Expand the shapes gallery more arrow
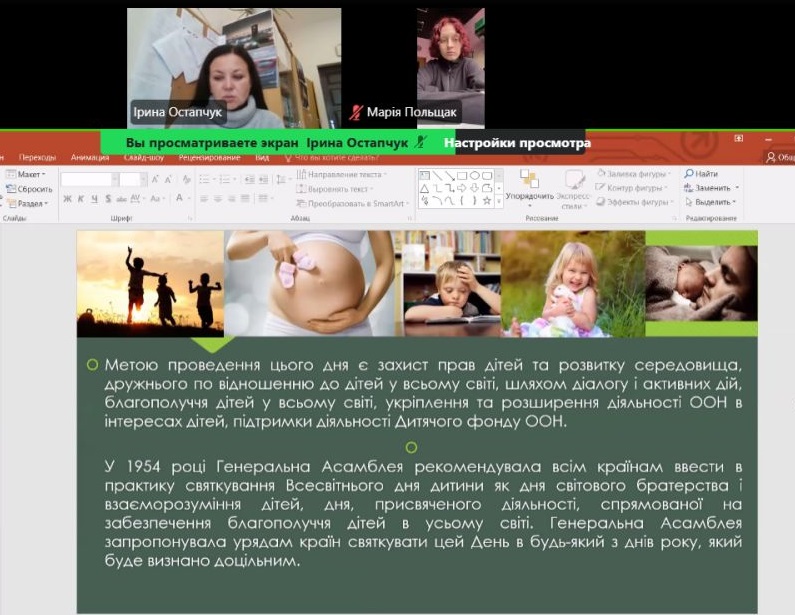This screenshot has height=615, width=795. (499, 201)
